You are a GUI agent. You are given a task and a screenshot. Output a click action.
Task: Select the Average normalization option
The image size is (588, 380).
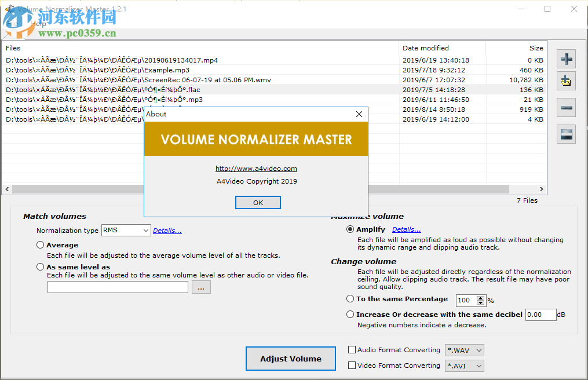(x=40, y=244)
